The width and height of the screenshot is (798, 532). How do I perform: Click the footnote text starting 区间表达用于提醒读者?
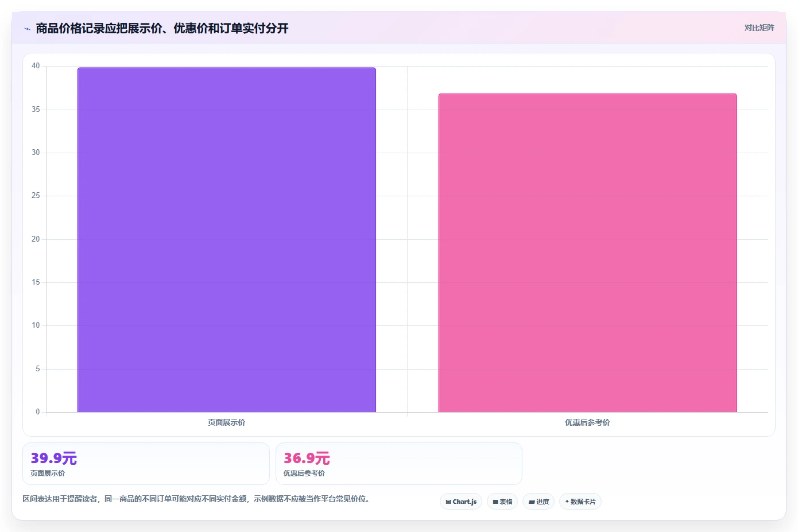197,499
